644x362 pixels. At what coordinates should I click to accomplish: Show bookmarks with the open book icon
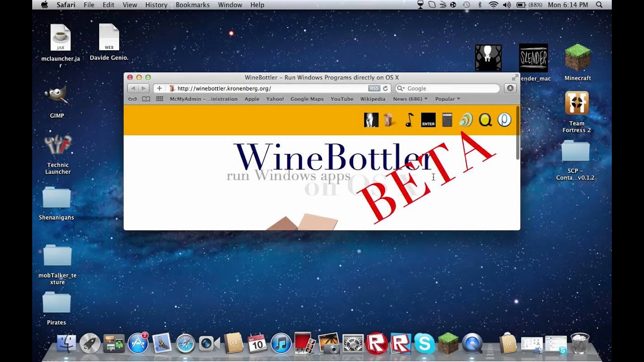[x=146, y=99]
